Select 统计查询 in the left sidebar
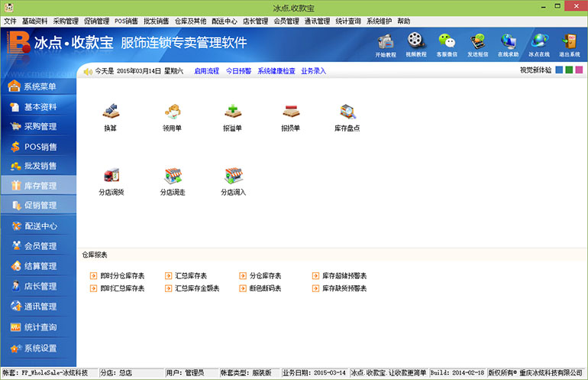Viewport: 588px width, 380px height. pyautogui.click(x=38, y=327)
